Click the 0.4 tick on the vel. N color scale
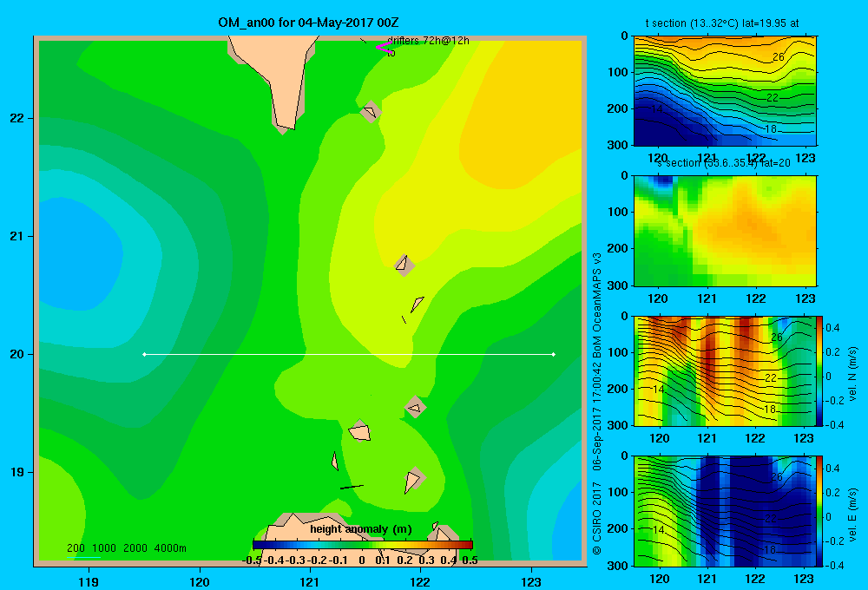Screen dimensions: 868x590 [832, 328]
